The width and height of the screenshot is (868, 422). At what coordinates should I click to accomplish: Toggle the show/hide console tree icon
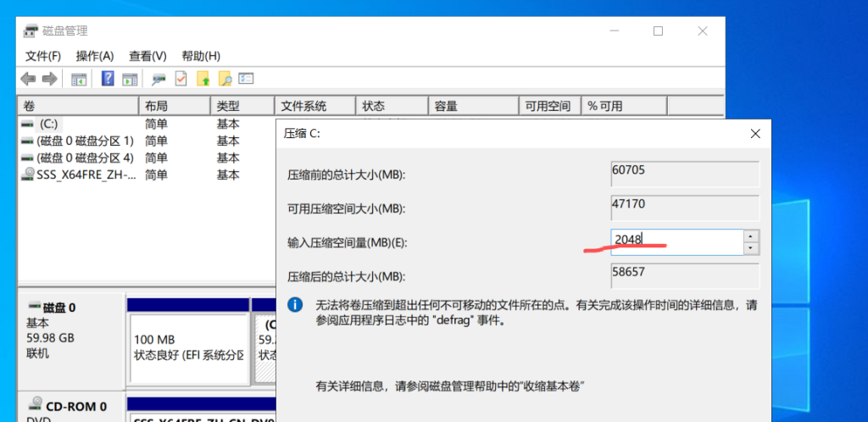pyautogui.click(x=79, y=79)
